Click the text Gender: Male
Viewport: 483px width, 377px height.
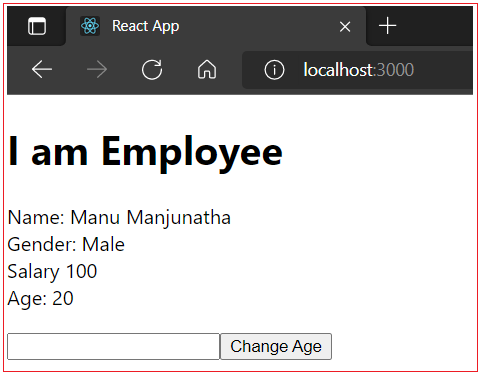click(x=66, y=245)
